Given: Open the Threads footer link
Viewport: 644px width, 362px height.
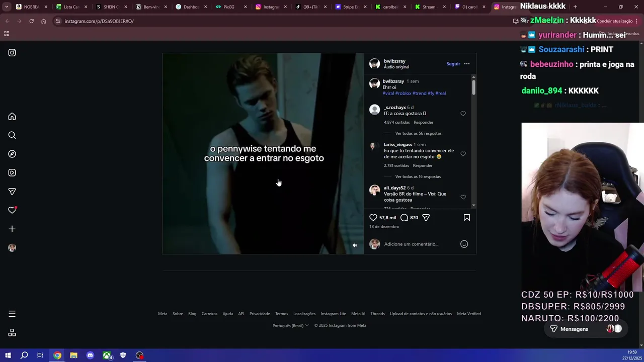Looking at the screenshot, I should tap(377, 314).
